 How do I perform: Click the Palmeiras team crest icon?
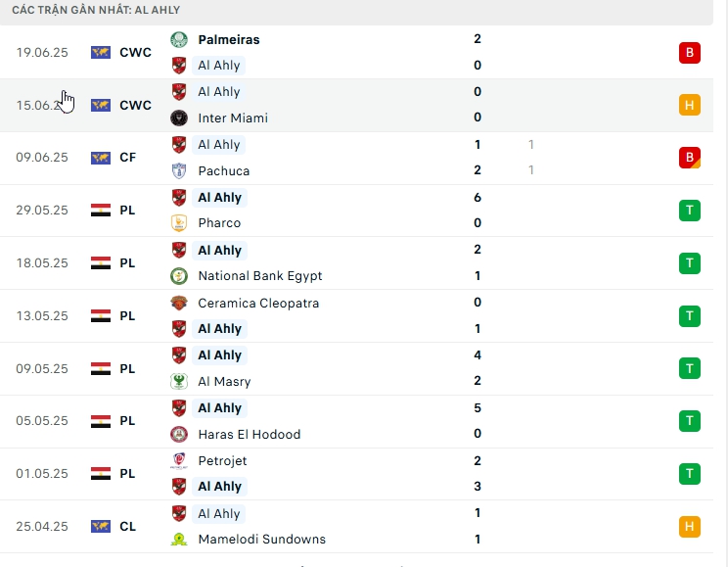pyautogui.click(x=179, y=39)
